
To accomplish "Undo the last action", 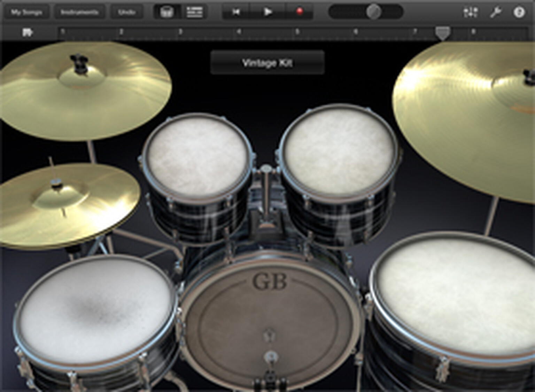I will pyautogui.click(x=126, y=12).
